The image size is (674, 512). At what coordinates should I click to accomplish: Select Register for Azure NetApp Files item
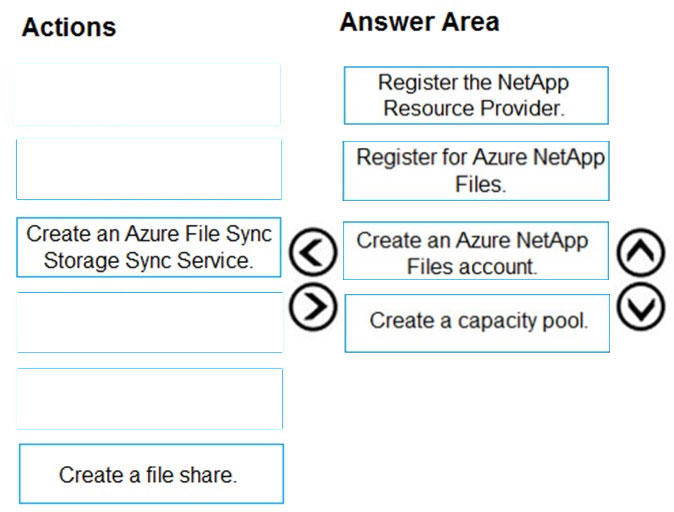[x=476, y=171]
